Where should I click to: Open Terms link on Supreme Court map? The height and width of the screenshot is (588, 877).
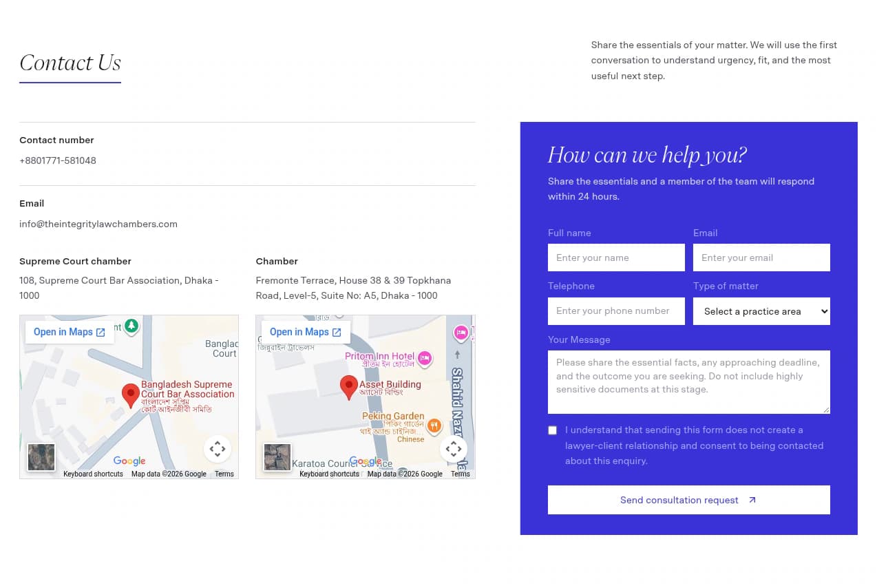point(224,474)
